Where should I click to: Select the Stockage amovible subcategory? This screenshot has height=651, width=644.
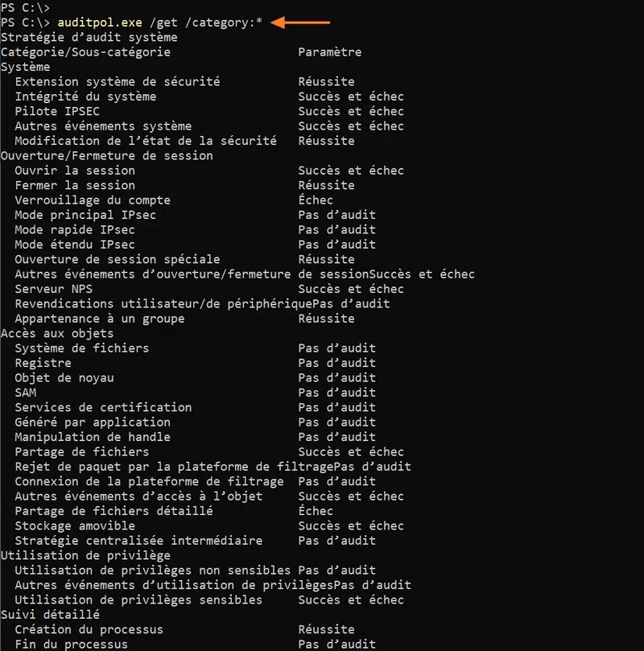75,525
